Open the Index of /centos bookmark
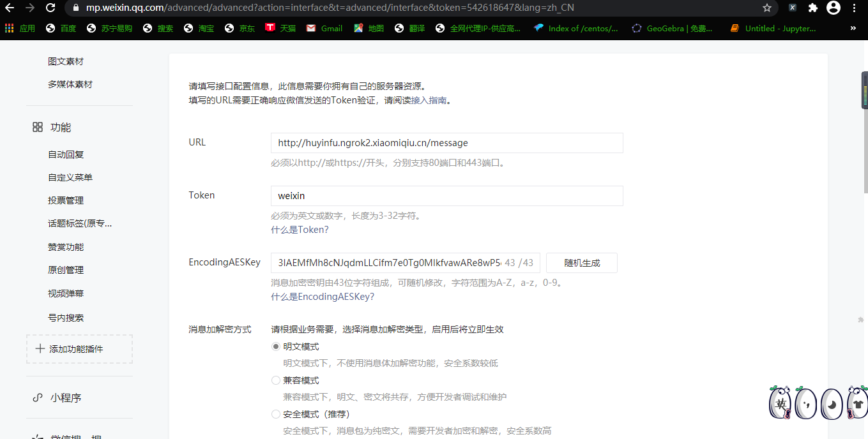 pyautogui.click(x=576, y=28)
